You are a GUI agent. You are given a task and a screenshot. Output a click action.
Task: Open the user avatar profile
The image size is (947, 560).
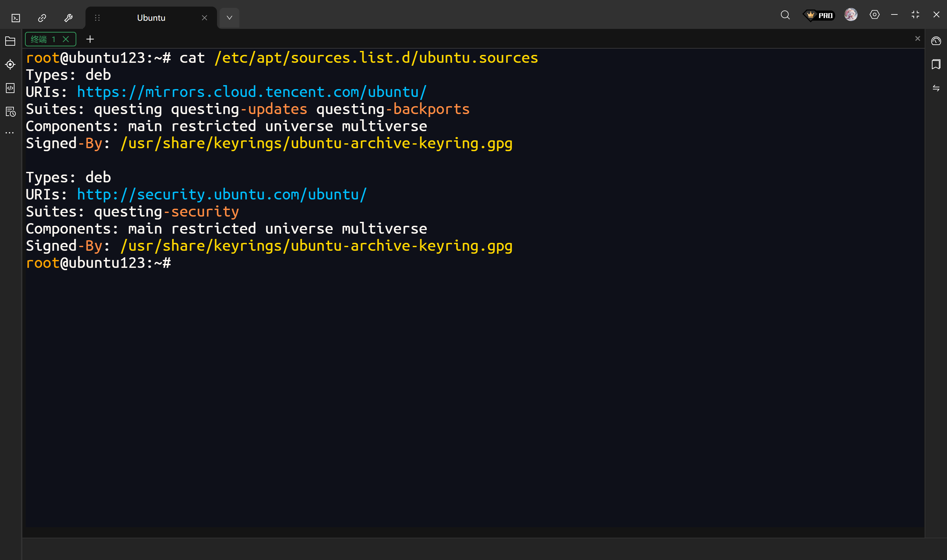pos(851,15)
